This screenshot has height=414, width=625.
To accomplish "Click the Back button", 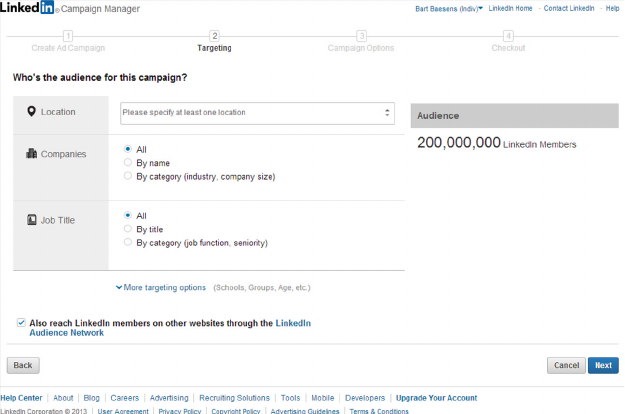I will 23,365.
